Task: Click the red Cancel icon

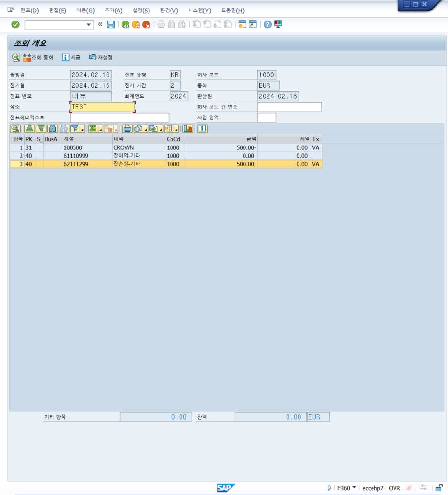Action: [146, 24]
